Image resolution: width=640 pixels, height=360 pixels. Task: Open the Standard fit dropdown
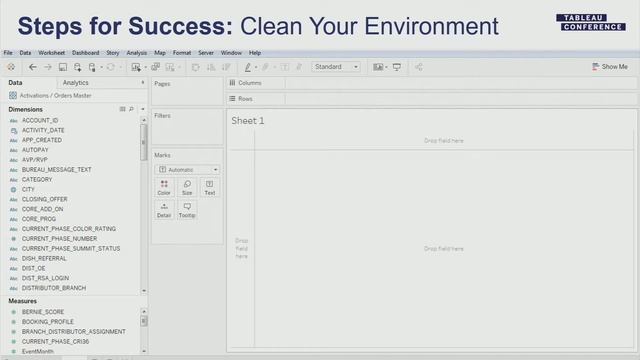pos(336,67)
